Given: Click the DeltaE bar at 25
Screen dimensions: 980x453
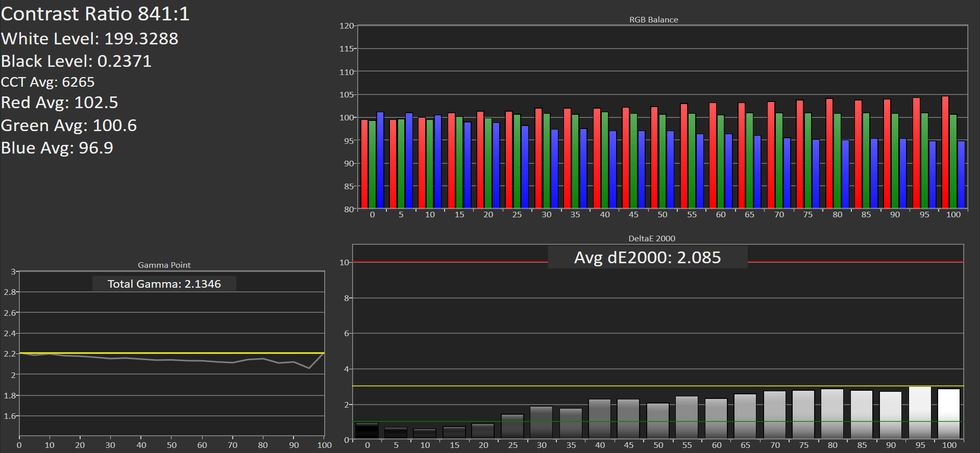Looking at the screenshot, I should point(512,426).
